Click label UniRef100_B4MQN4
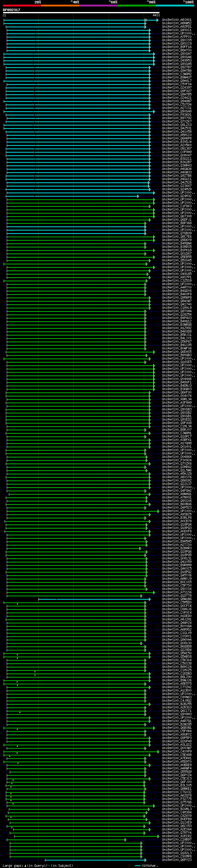 (x=176, y=244)
